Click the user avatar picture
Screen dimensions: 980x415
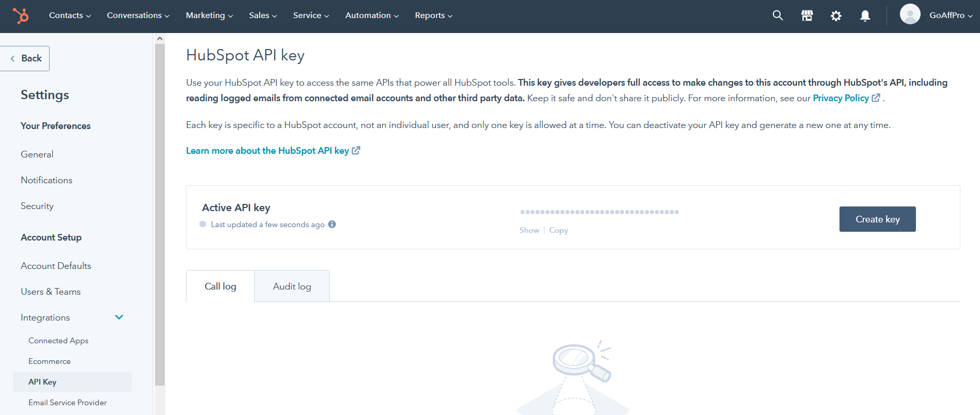tap(910, 14)
